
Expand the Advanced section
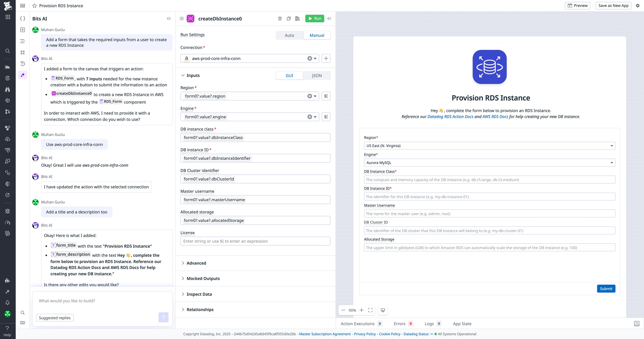pos(196,263)
